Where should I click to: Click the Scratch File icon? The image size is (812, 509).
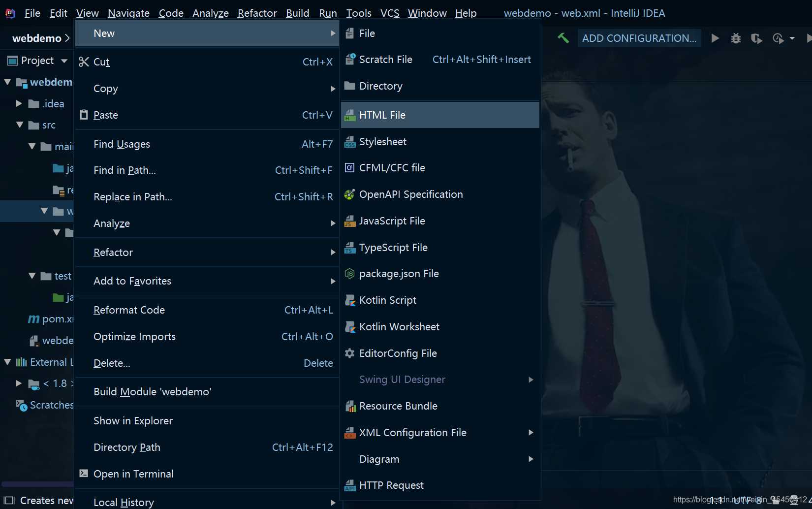(x=350, y=59)
